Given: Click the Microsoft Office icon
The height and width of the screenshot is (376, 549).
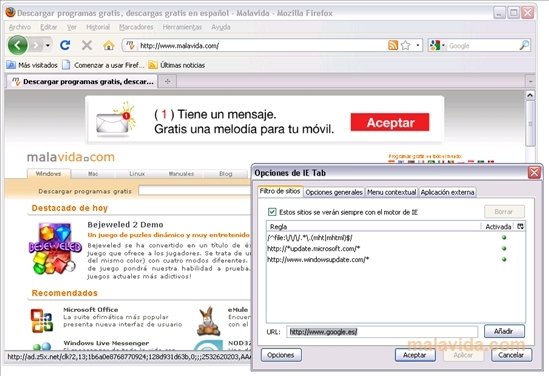Looking at the screenshot, I should [x=42, y=320].
